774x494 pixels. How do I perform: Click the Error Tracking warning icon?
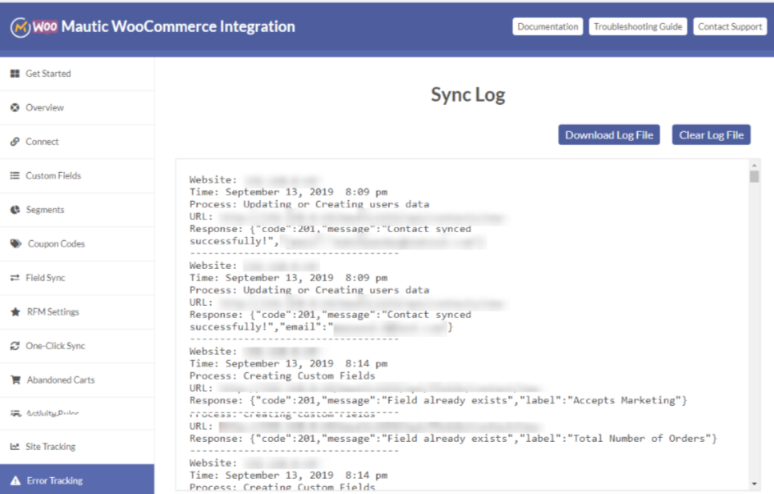coord(16,481)
